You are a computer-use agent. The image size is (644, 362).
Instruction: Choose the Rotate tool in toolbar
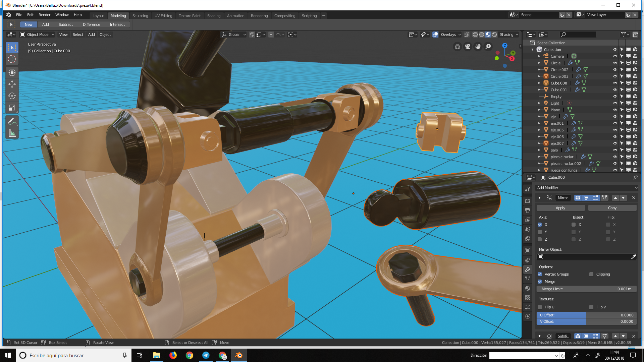coord(12,96)
